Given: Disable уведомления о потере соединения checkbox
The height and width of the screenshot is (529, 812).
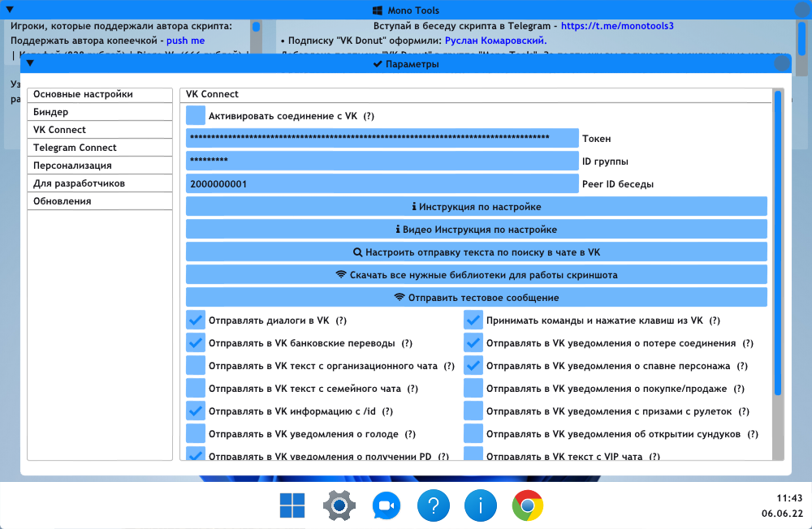Looking at the screenshot, I should pos(473,343).
